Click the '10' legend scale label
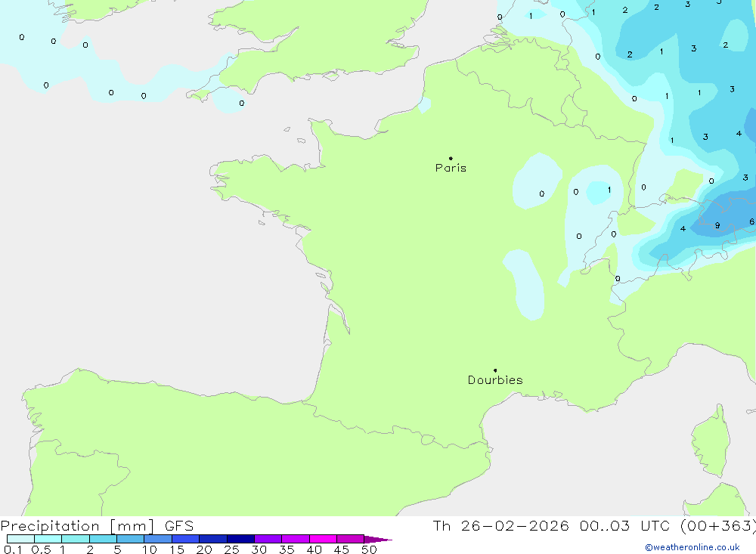756x554 pixels. click(150, 549)
